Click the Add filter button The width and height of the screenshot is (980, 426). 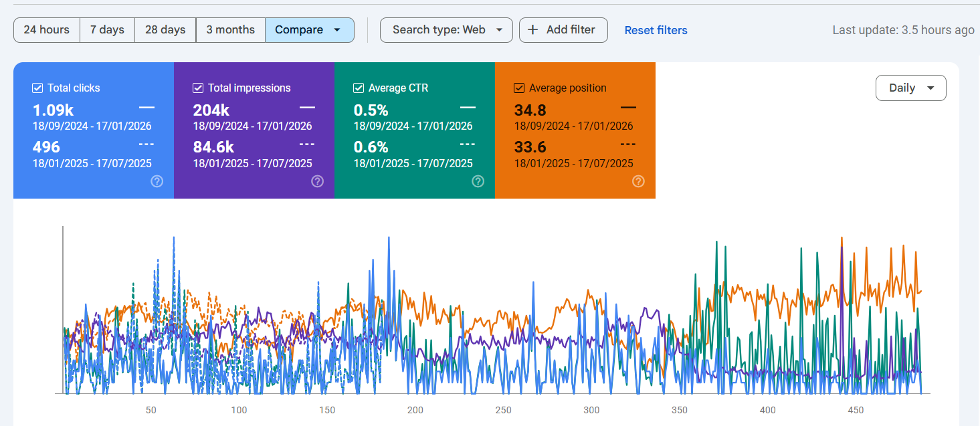[563, 29]
